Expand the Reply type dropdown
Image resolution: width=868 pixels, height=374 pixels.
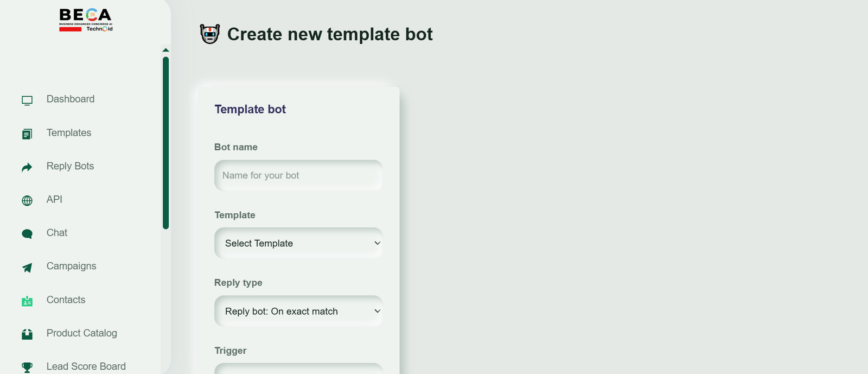pyautogui.click(x=298, y=311)
